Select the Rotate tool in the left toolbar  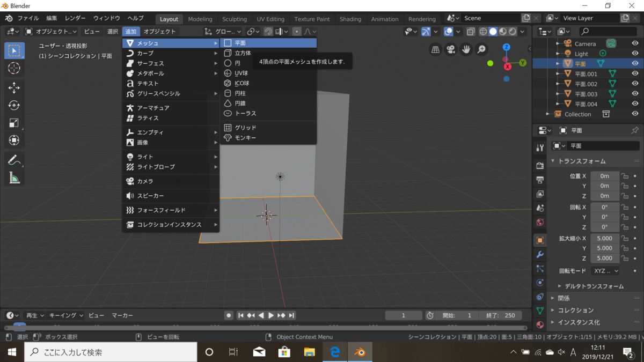tap(14, 106)
